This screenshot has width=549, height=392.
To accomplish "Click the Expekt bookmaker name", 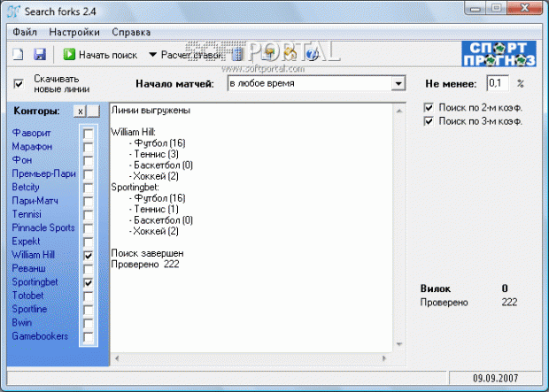I will tap(26, 242).
